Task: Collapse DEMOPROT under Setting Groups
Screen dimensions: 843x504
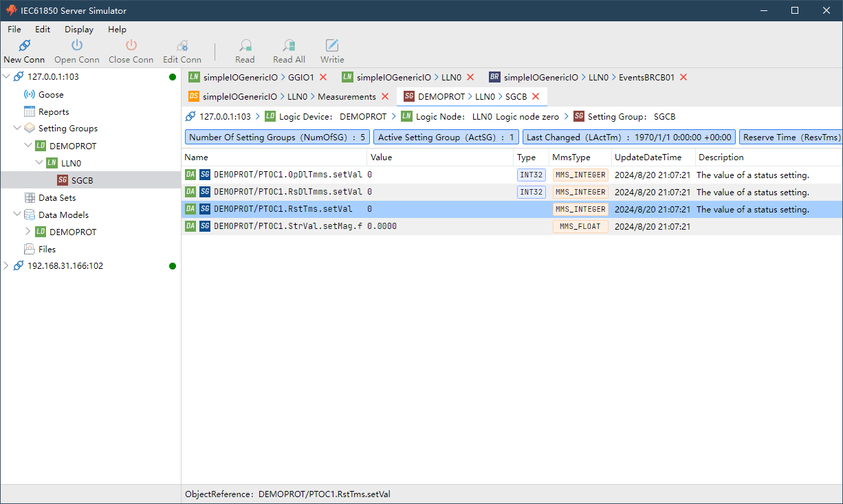Action: 28,146
